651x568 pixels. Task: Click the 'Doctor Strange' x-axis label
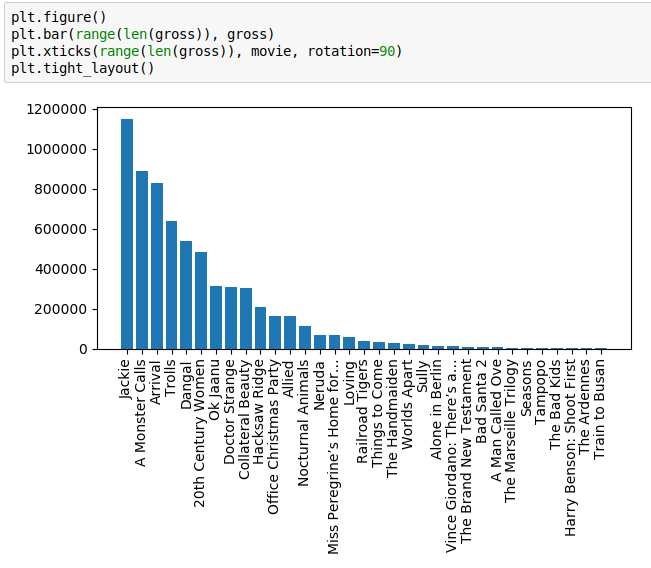pyautogui.click(x=229, y=412)
